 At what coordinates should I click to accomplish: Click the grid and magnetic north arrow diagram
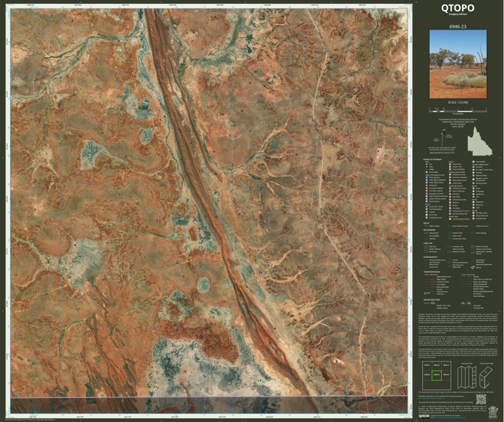pos(442,137)
